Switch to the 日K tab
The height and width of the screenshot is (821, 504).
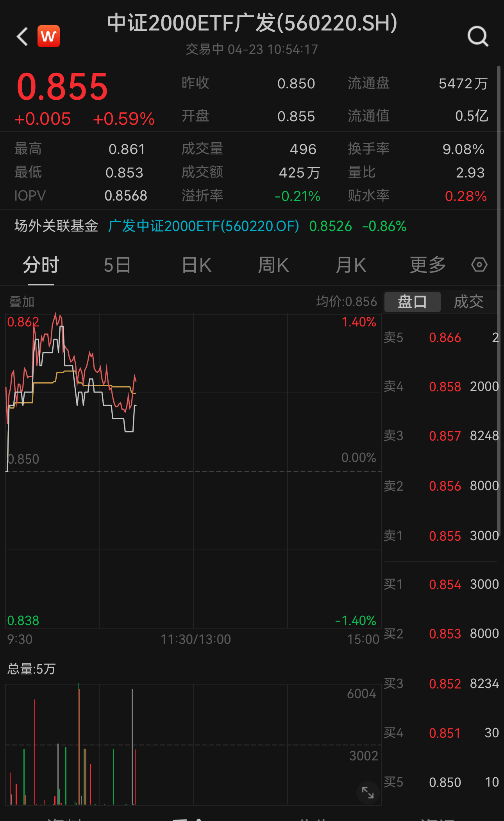[x=197, y=265]
